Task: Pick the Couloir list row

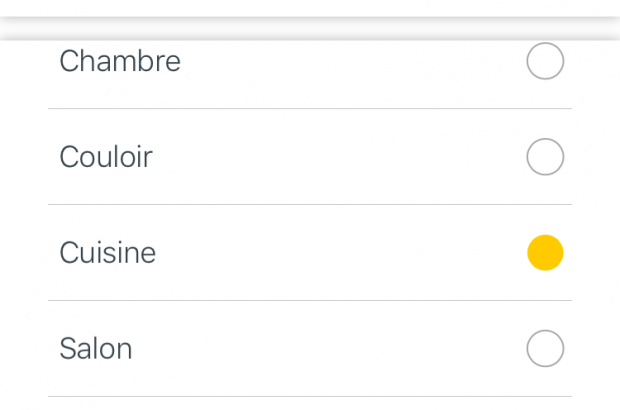Action: 310,157
